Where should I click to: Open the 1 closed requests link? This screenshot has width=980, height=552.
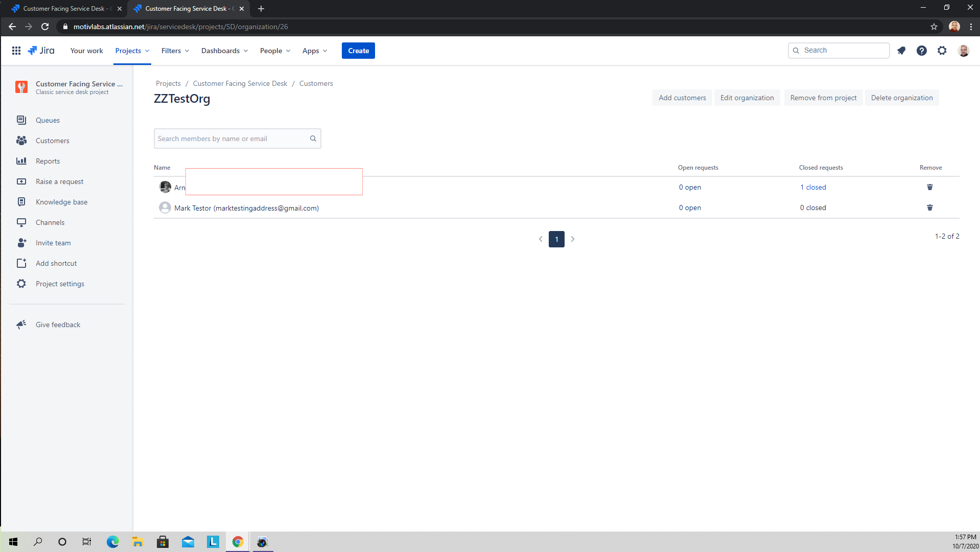click(x=813, y=187)
